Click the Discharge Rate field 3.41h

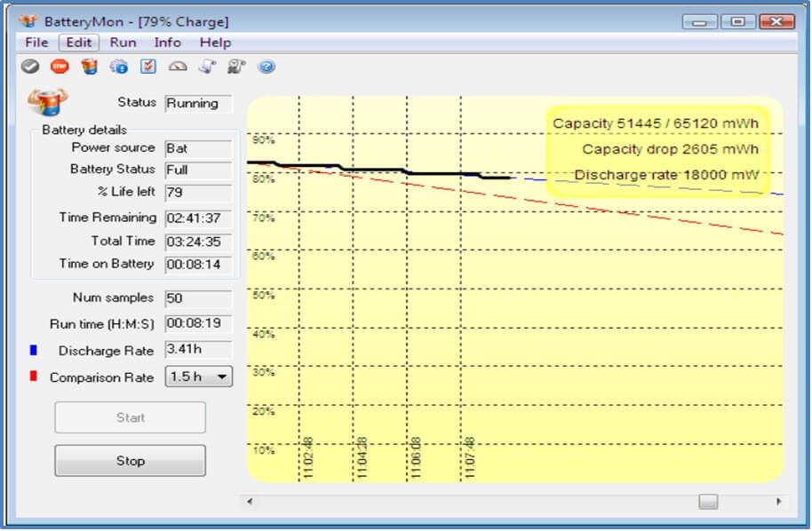pyautogui.click(x=199, y=349)
